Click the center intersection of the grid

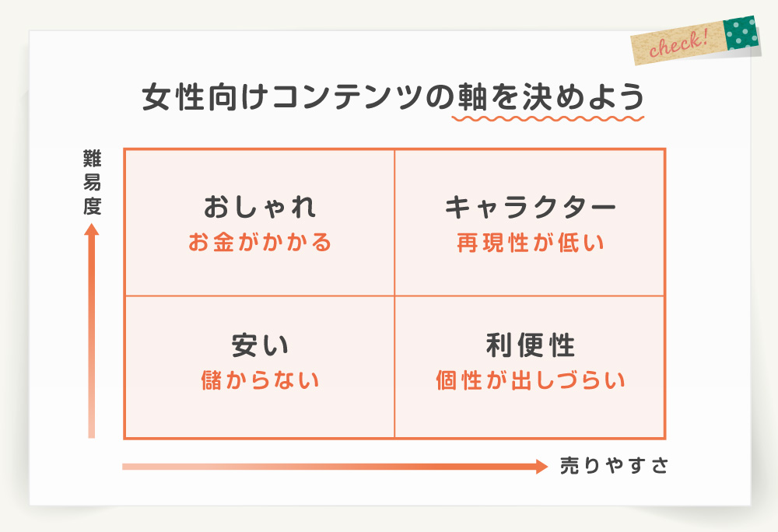tap(394, 296)
